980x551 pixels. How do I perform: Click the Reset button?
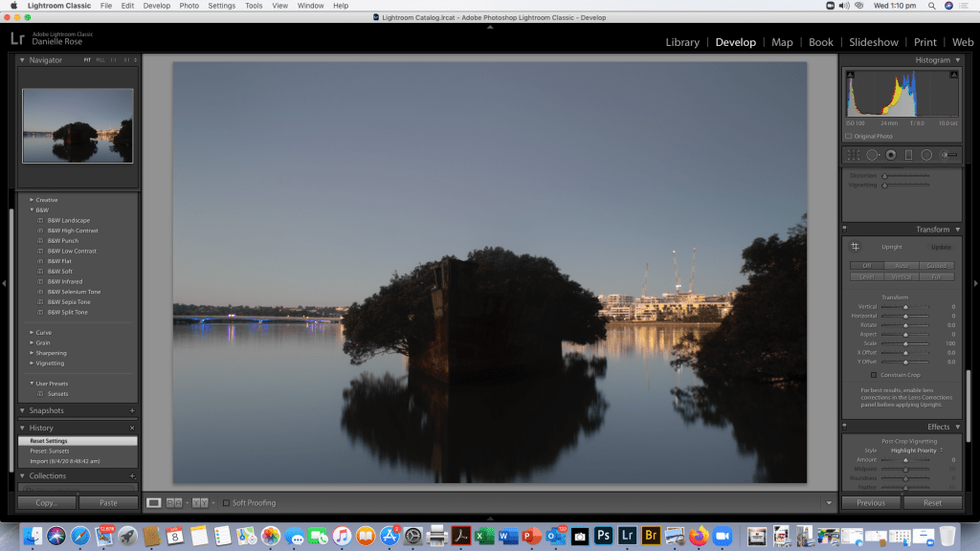[931, 502]
